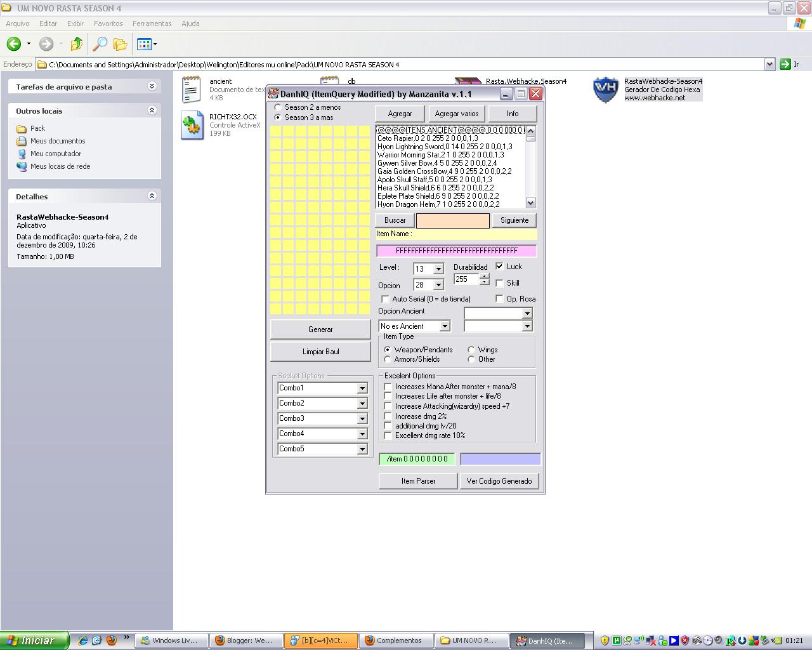Open the Pack folder icon in Outros locais

point(22,128)
